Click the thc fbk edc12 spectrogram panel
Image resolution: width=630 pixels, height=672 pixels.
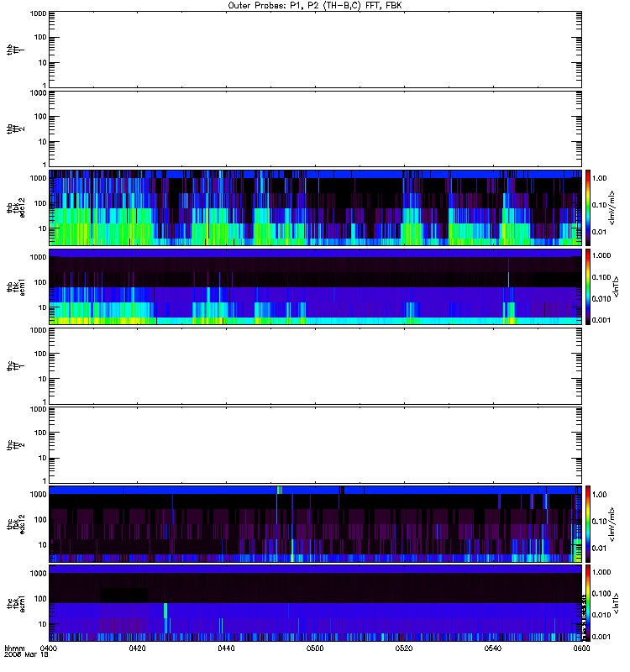316,524
